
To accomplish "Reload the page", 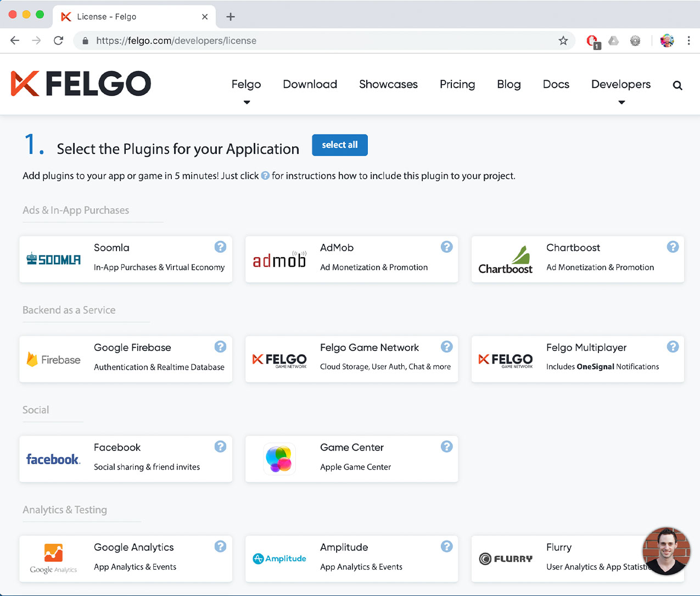I will pyautogui.click(x=58, y=41).
